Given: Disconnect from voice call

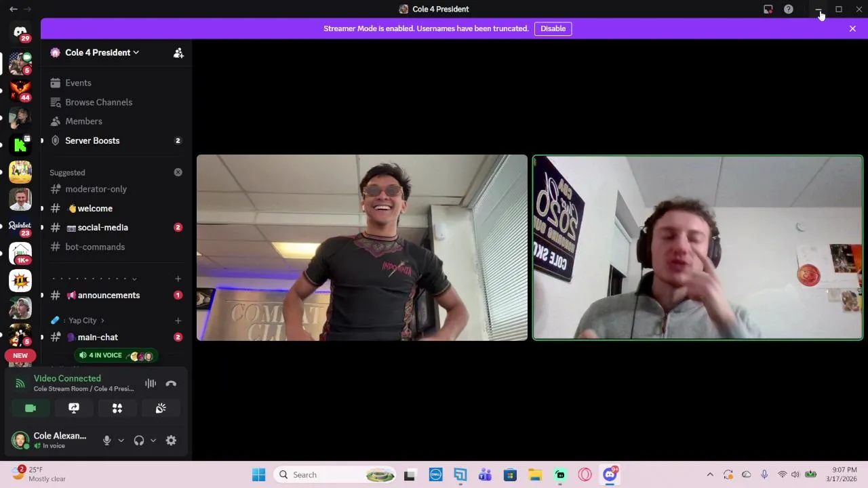Looking at the screenshot, I should (171, 384).
